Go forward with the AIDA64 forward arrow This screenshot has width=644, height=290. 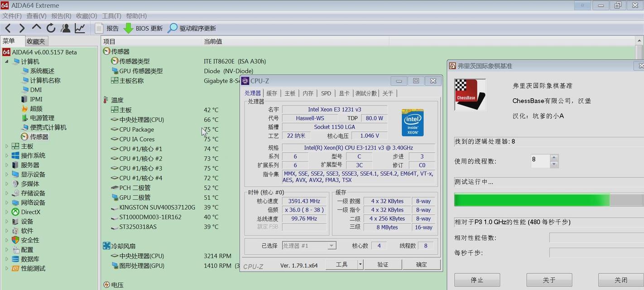point(22,28)
